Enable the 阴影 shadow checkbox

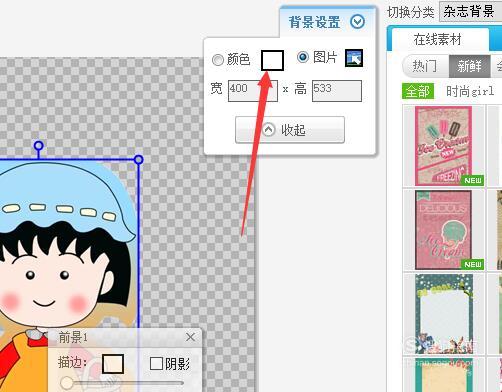(156, 364)
